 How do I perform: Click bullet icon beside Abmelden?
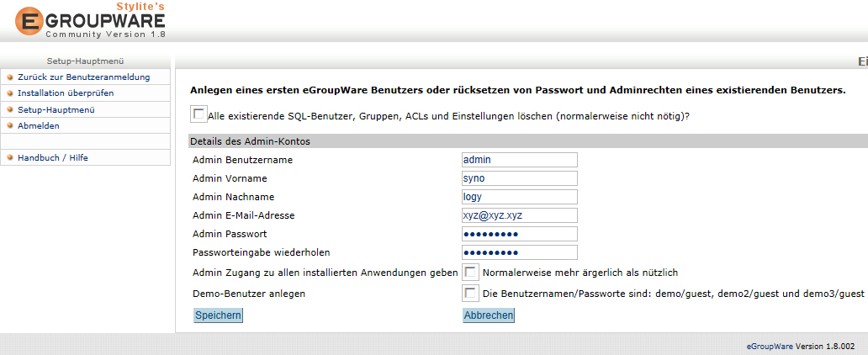coord(10,125)
